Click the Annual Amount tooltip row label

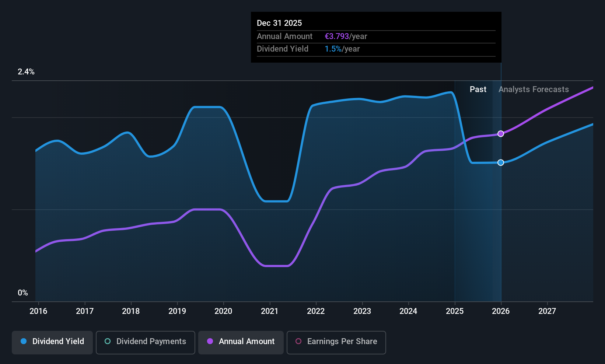[x=284, y=36]
